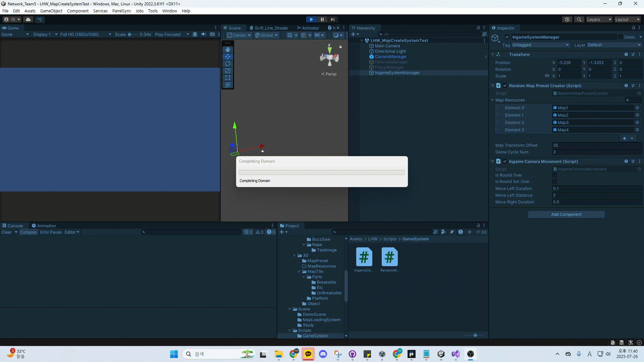Open Unity Cloud services icon
Screen dimensions: 644x362
pyautogui.click(x=28, y=19)
